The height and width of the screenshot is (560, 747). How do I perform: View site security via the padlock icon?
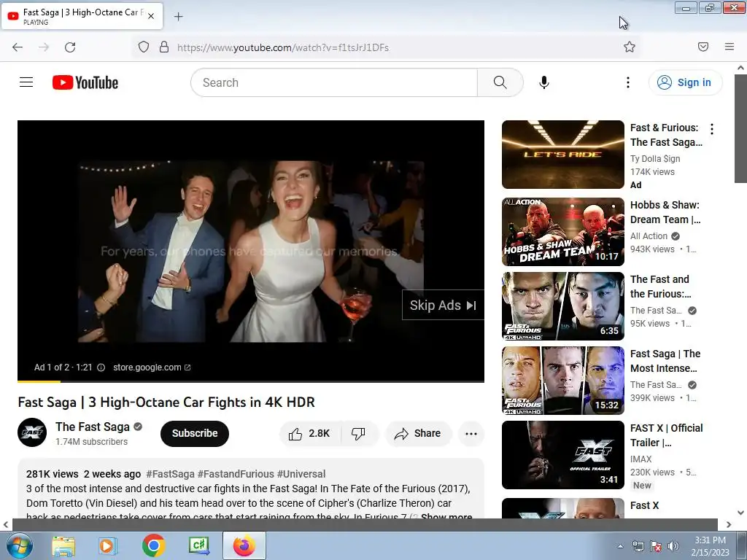[164, 47]
